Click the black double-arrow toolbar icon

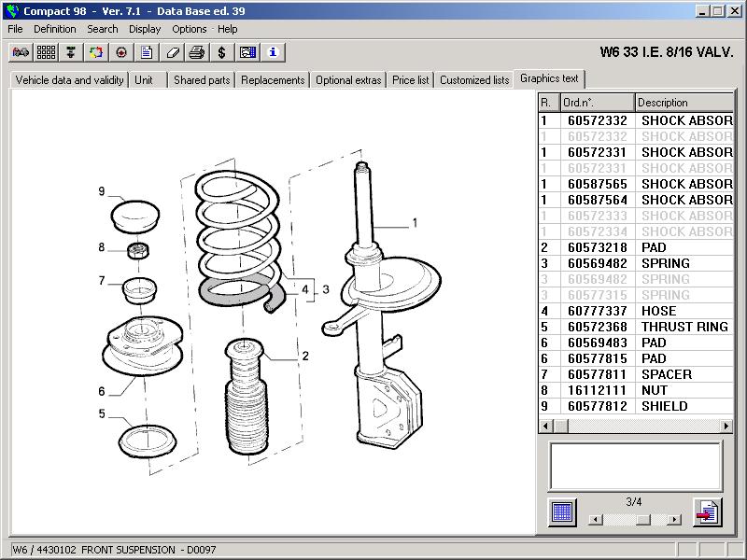(71, 52)
